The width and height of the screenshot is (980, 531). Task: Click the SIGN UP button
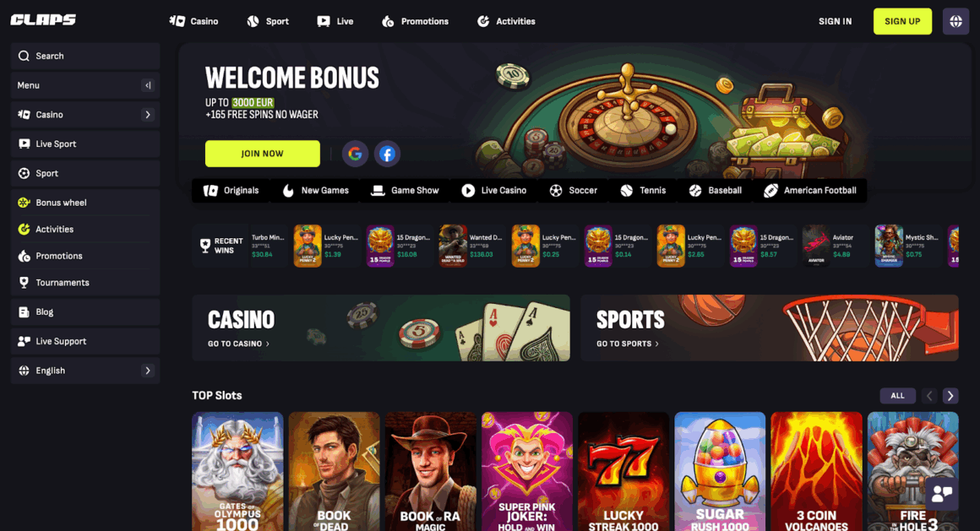pyautogui.click(x=902, y=21)
